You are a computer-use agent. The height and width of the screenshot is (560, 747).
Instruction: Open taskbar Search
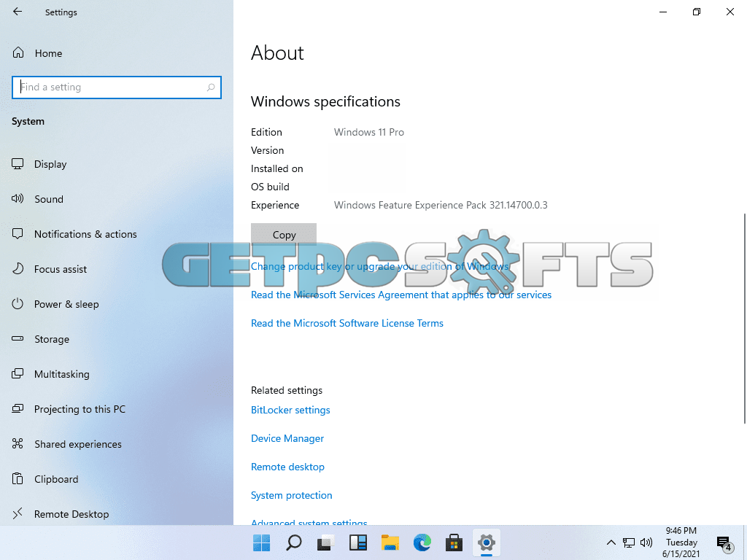(293, 542)
